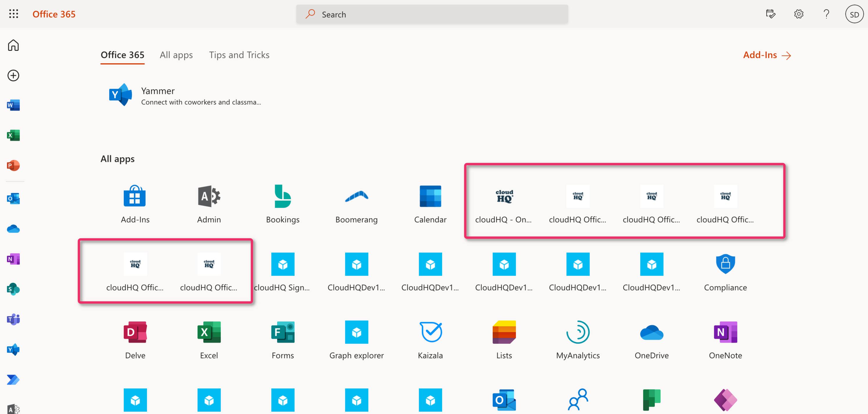Open the cloudHQ Sign... app

pyautogui.click(x=283, y=272)
